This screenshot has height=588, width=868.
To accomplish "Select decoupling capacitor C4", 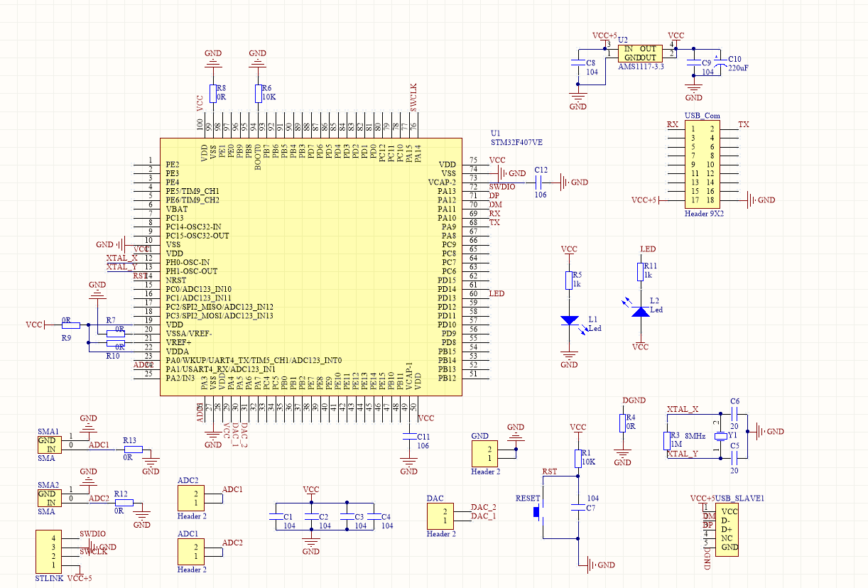I will click(373, 516).
